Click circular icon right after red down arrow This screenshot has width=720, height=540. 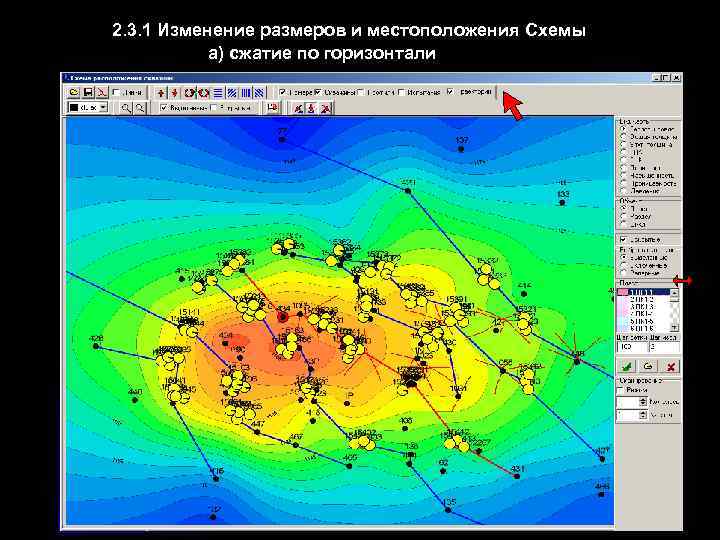tap(189, 93)
